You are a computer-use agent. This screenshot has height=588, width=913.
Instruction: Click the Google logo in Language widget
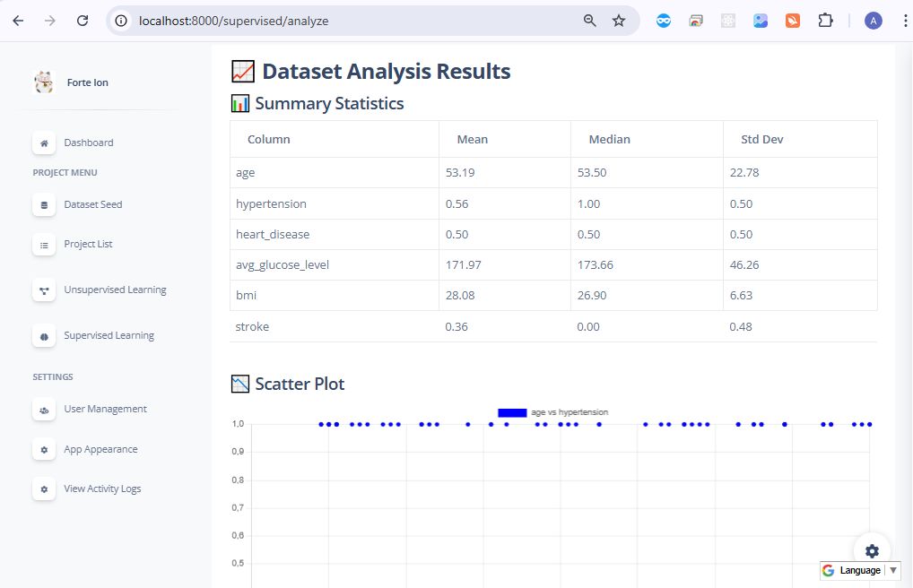pyautogui.click(x=828, y=570)
